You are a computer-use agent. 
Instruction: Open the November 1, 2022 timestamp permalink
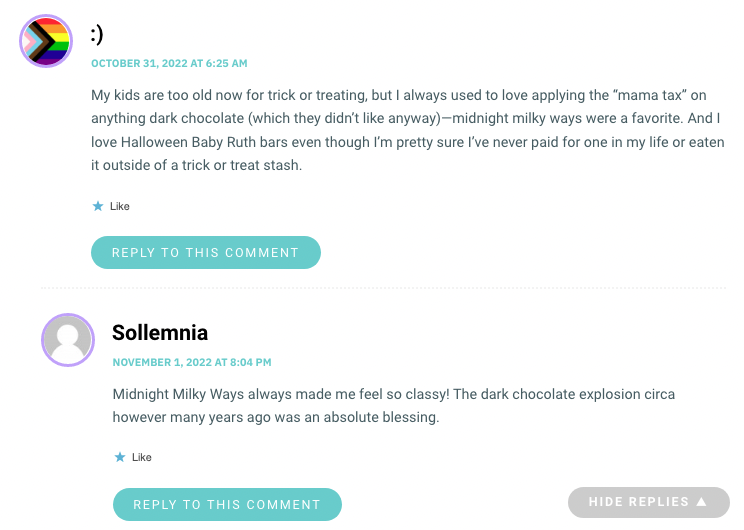click(x=192, y=362)
